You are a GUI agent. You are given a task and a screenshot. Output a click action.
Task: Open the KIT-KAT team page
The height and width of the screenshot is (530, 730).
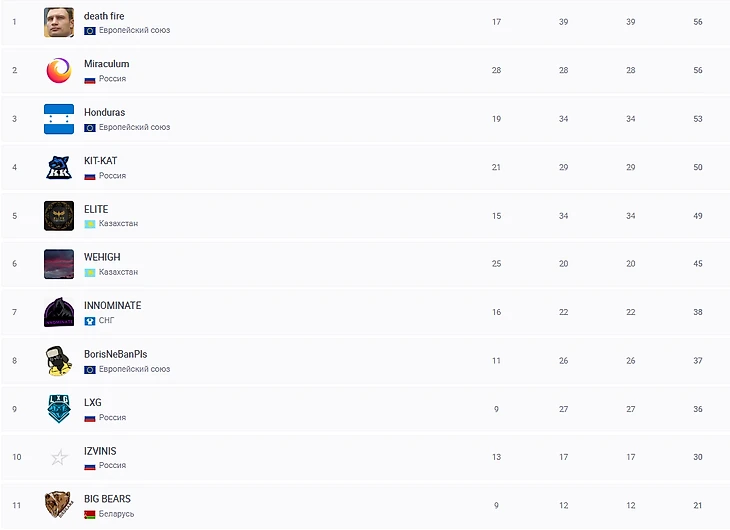(101, 161)
